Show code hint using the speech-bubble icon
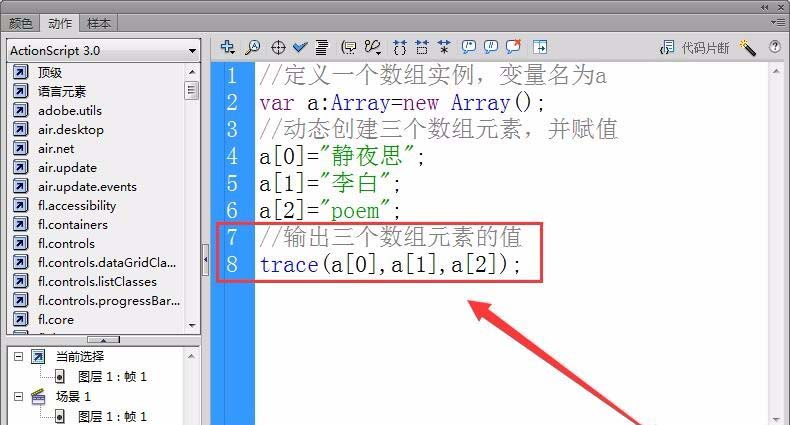 (348, 47)
